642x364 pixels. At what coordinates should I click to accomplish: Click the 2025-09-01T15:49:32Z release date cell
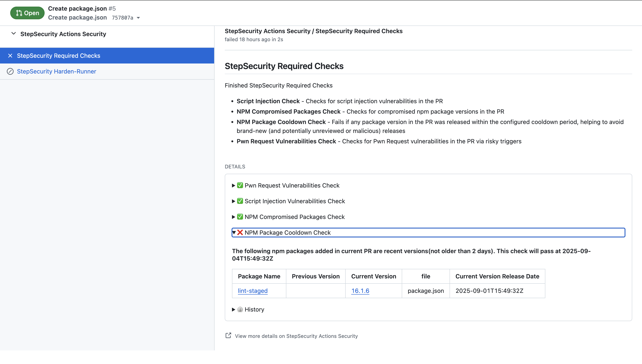pos(497,291)
